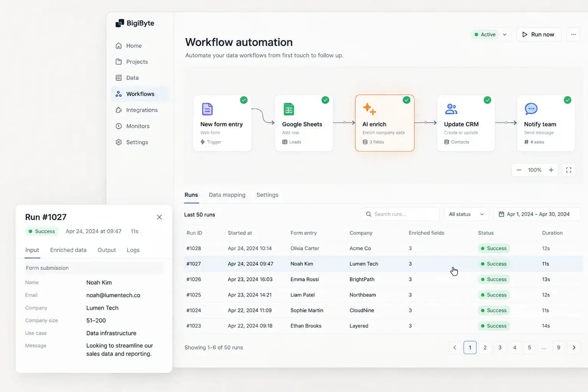Select run #1024 row ID
The image size is (588, 392).
pyautogui.click(x=194, y=311)
